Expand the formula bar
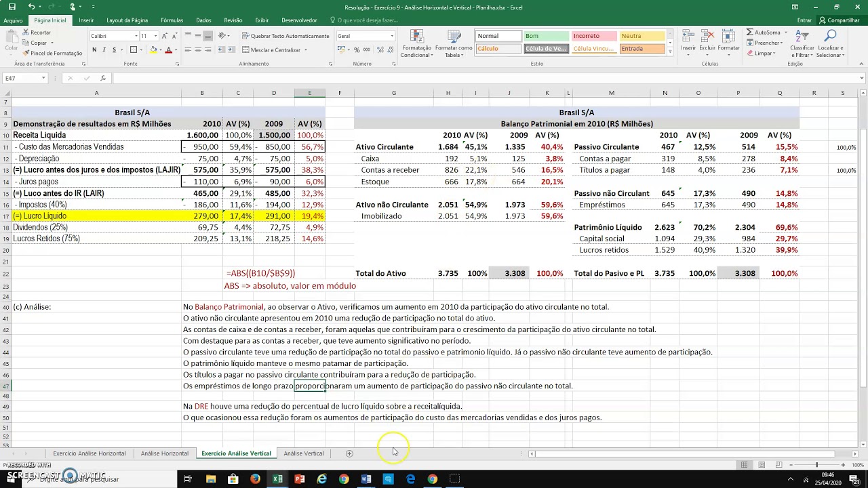Viewport: 868px width, 488px height. tap(862, 78)
